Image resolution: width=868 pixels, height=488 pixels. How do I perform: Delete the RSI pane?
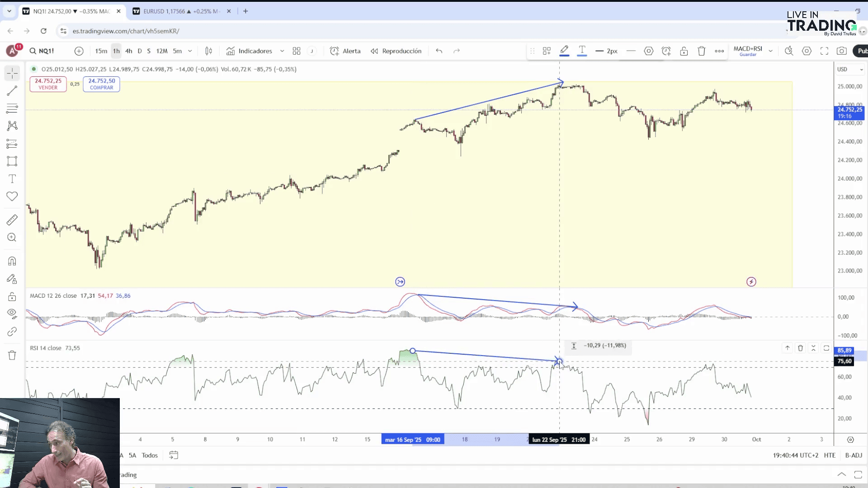[x=801, y=348]
